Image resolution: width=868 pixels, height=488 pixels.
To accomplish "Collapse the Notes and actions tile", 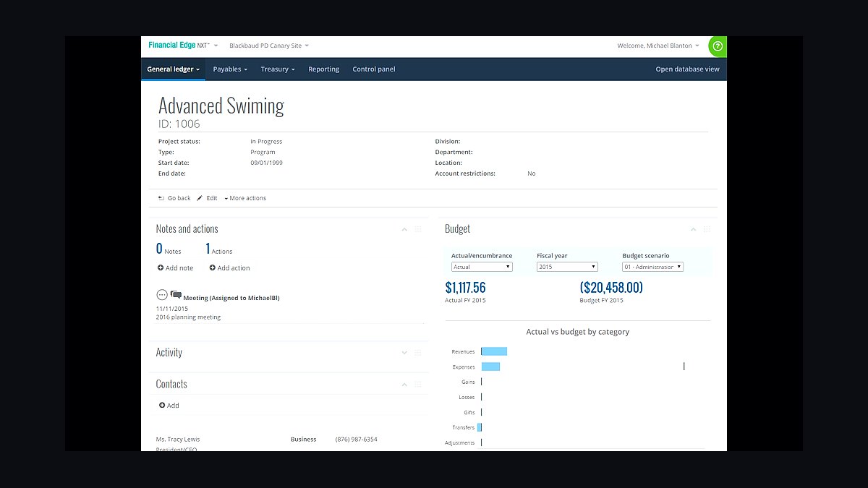I will coord(404,229).
